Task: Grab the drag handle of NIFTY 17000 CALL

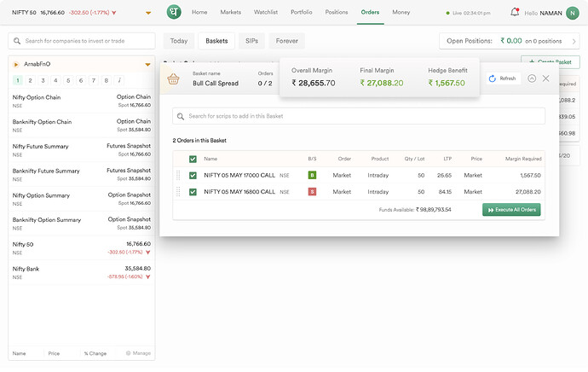Action: click(x=178, y=175)
